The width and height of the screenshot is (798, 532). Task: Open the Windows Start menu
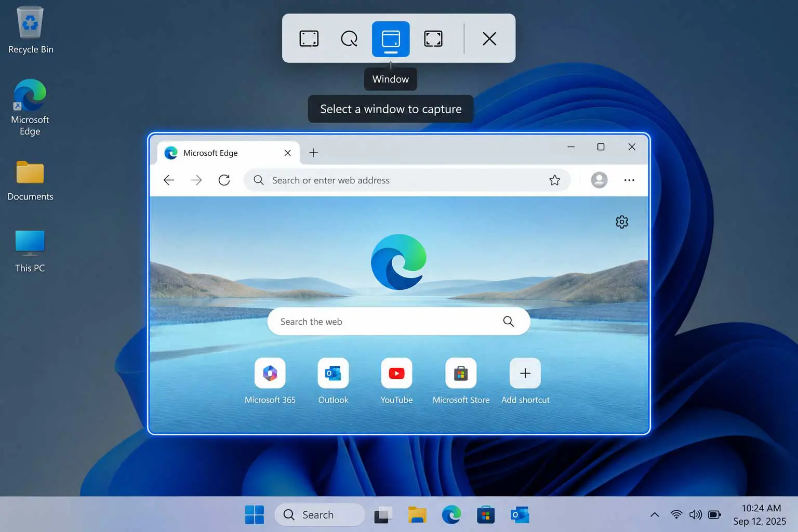pyautogui.click(x=255, y=515)
